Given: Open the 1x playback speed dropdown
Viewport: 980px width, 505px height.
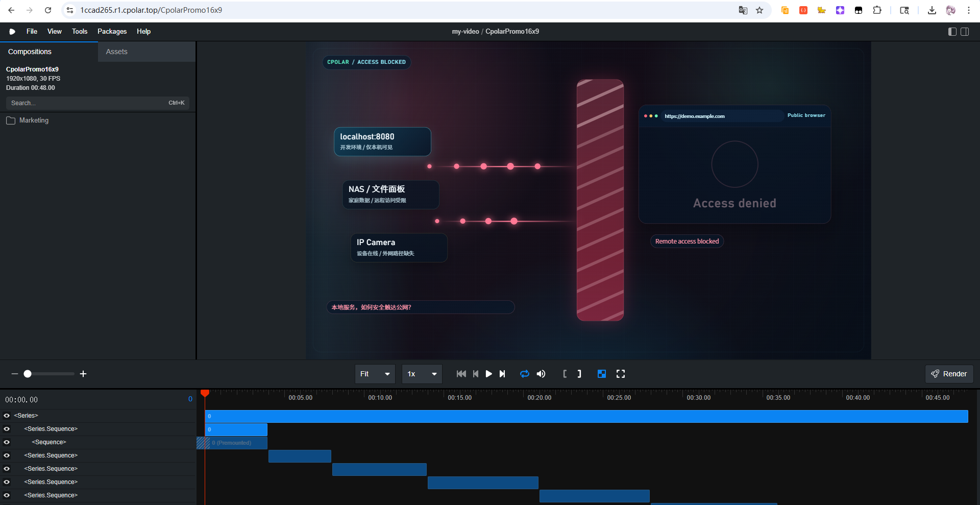Looking at the screenshot, I should [x=422, y=374].
